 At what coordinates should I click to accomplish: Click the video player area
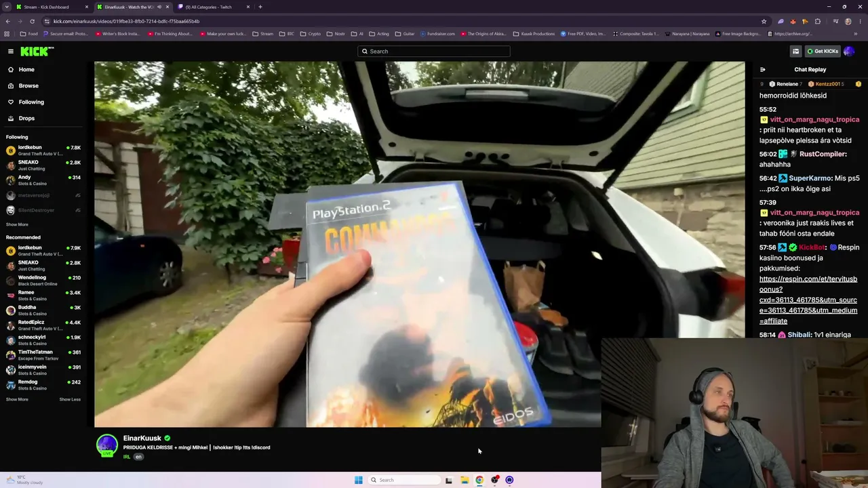pyautogui.click(x=419, y=244)
